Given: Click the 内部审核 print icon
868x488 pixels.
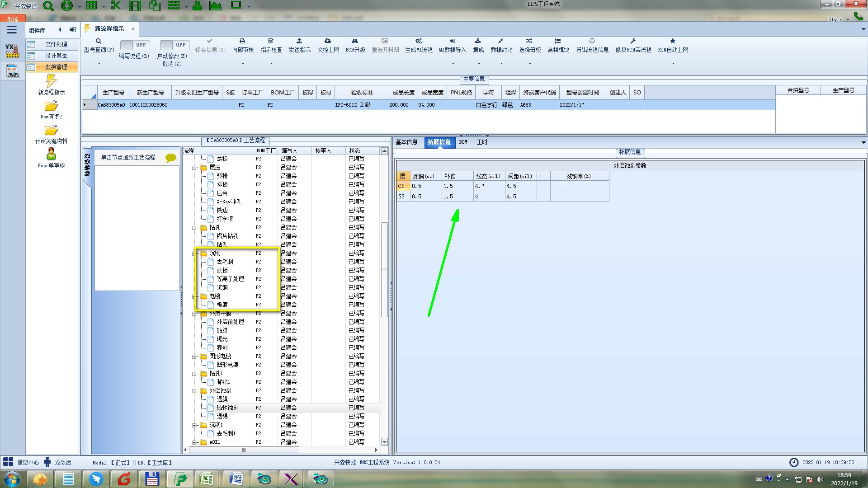Looking at the screenshot, I should coord(242,41).
